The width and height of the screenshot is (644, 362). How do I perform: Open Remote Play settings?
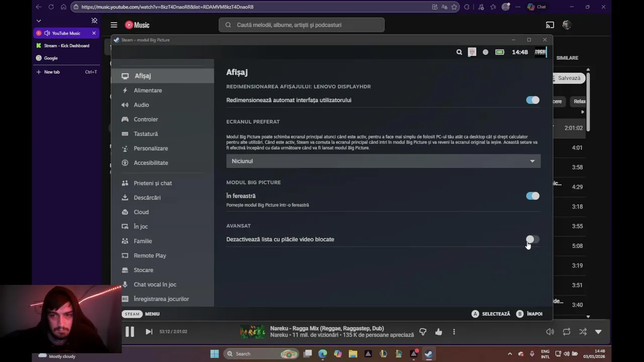(163, 256)
